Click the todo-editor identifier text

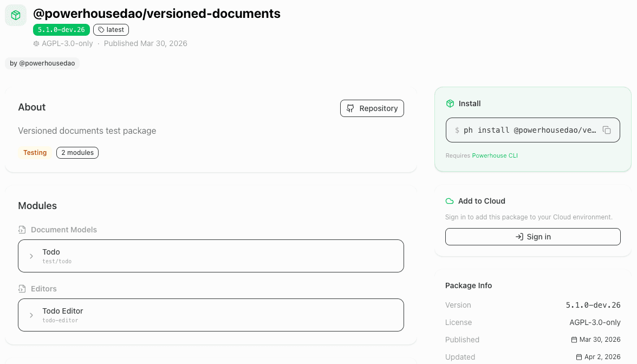(60, 321)
